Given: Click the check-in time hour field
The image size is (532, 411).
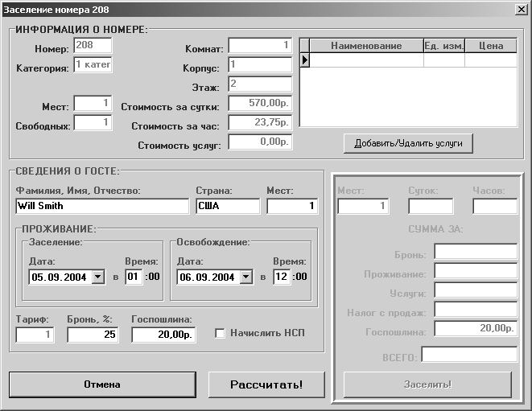Looking at the screenshot, I should [x=133, y=277].
